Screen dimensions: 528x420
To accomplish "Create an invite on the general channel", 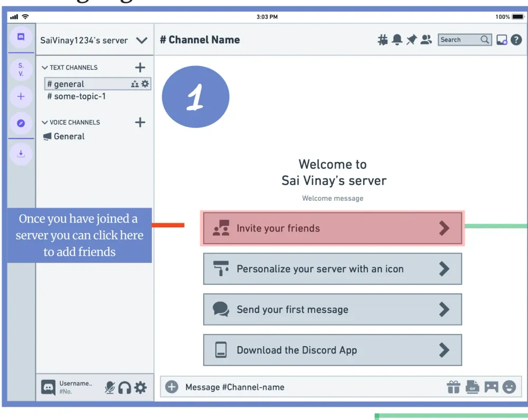I will point(135,84).
